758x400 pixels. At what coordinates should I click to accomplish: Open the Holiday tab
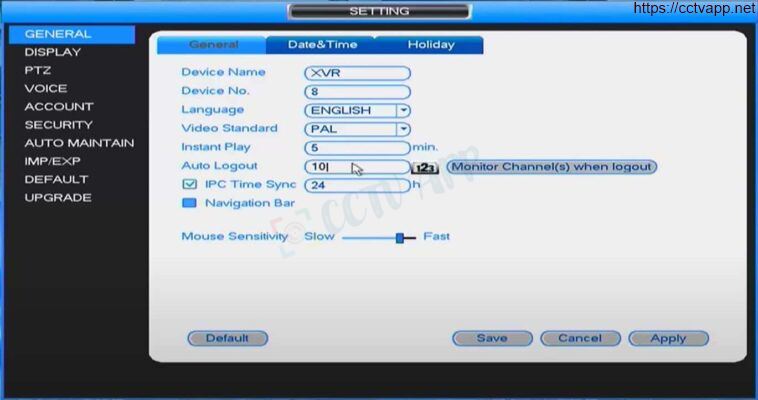coord(431,44)
